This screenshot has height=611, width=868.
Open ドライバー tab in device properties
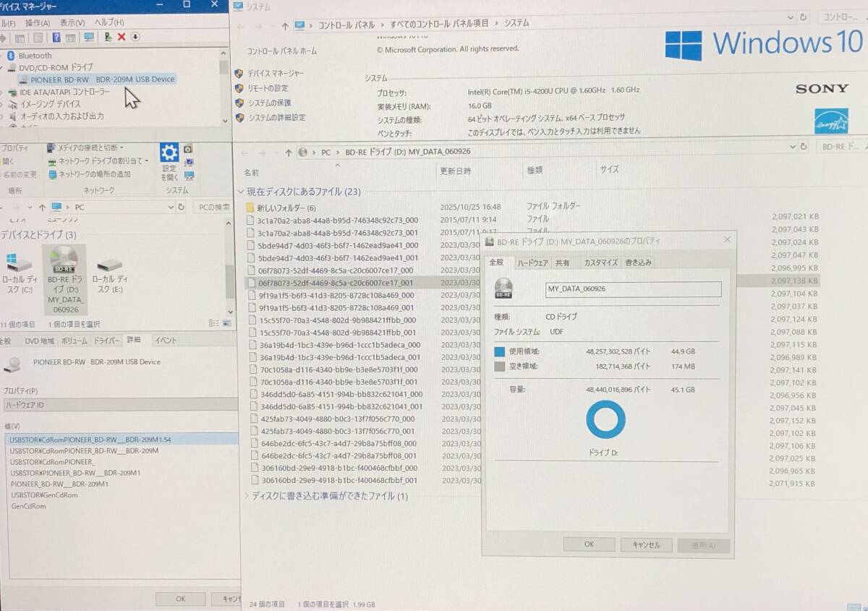(107, 341)
